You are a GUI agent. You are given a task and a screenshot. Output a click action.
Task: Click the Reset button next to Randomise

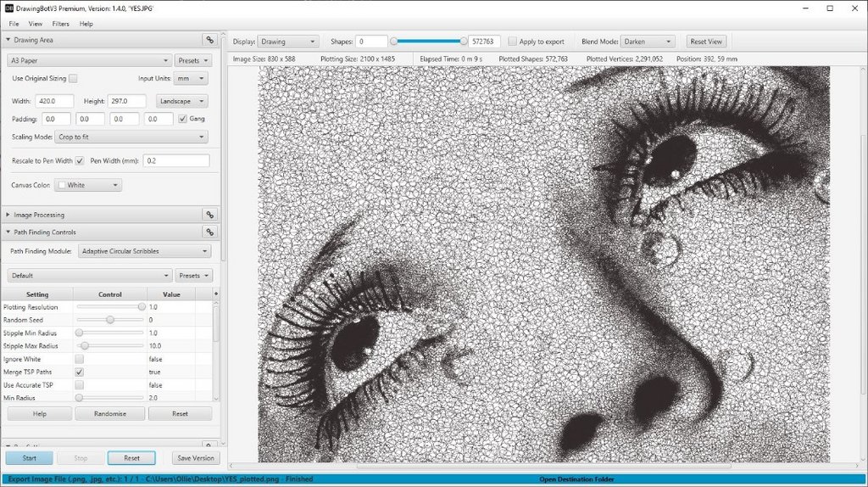click(180, 414)
